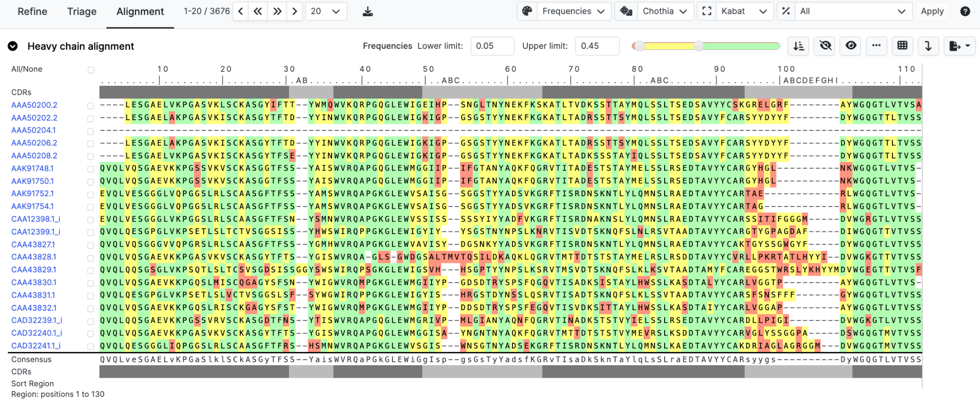This screenshot has width=980, height=404.
Task: Check the box for AAK91754.1
Action: click(x=91, y=207)
